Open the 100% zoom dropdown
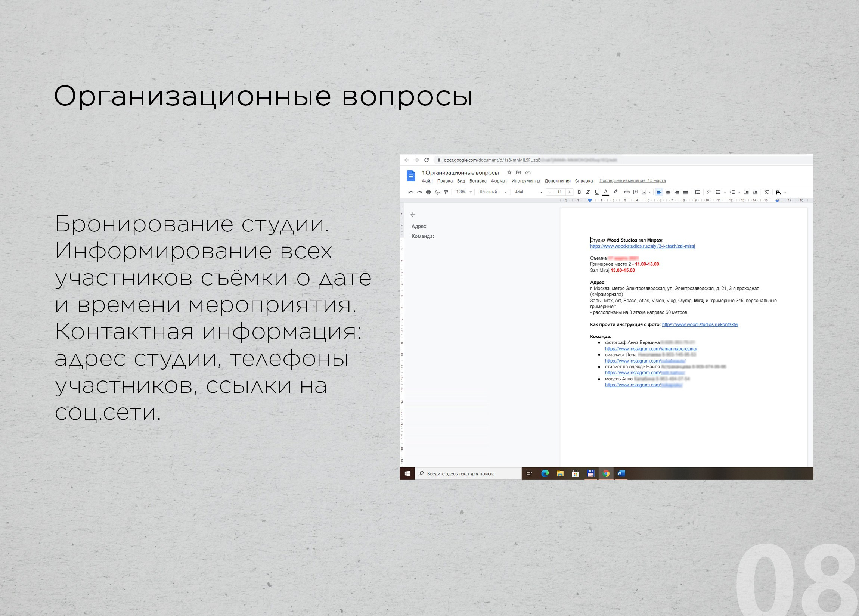 [464, 192]
